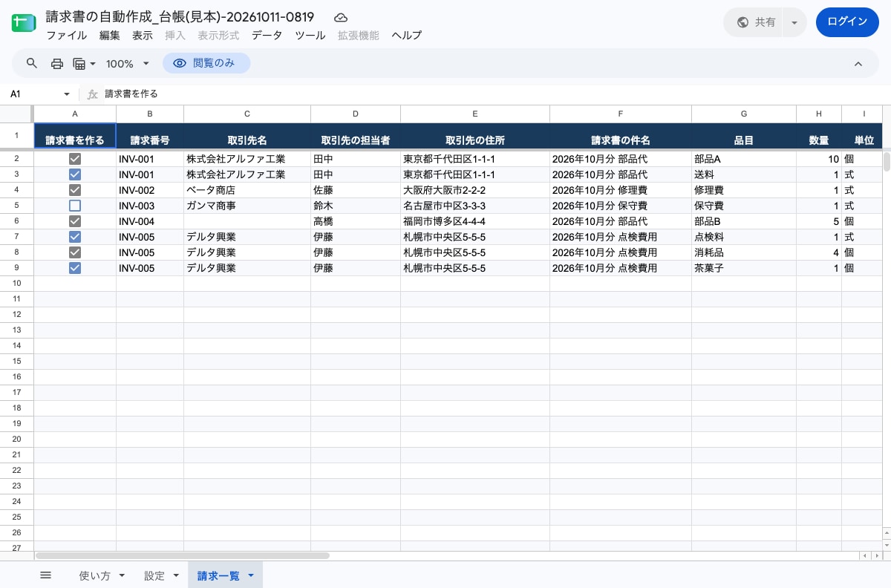The image size is (891, 588).
Task: Toggle the checkbox in row 3 送料
Action: [x=75, y=174]
